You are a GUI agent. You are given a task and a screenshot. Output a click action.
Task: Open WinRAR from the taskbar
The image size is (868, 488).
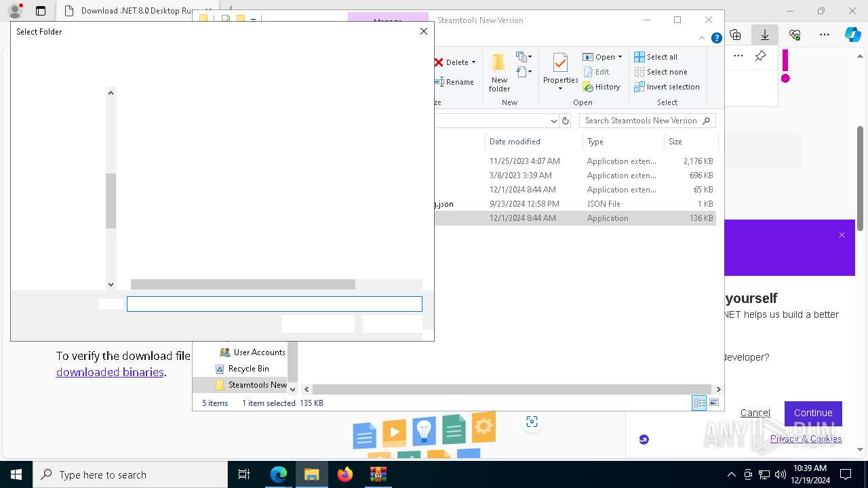click(378, 474)
